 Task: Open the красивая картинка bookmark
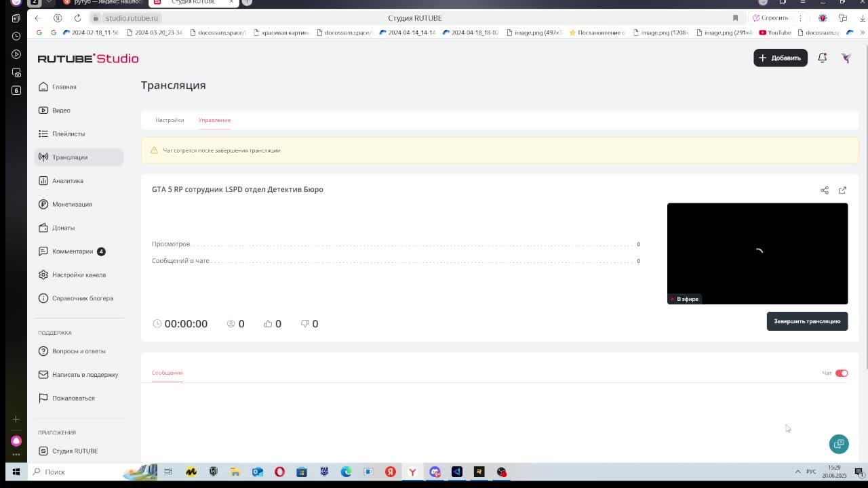click(x=280, y=33)
